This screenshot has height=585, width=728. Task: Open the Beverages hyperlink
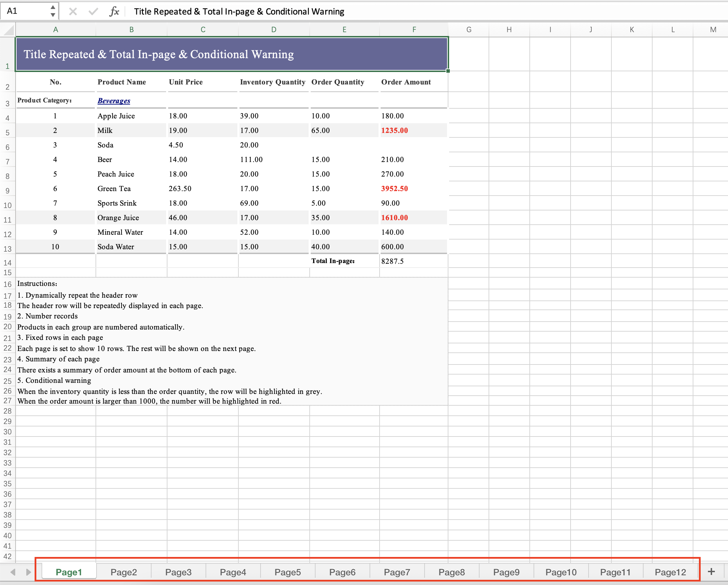pos(113,101)
